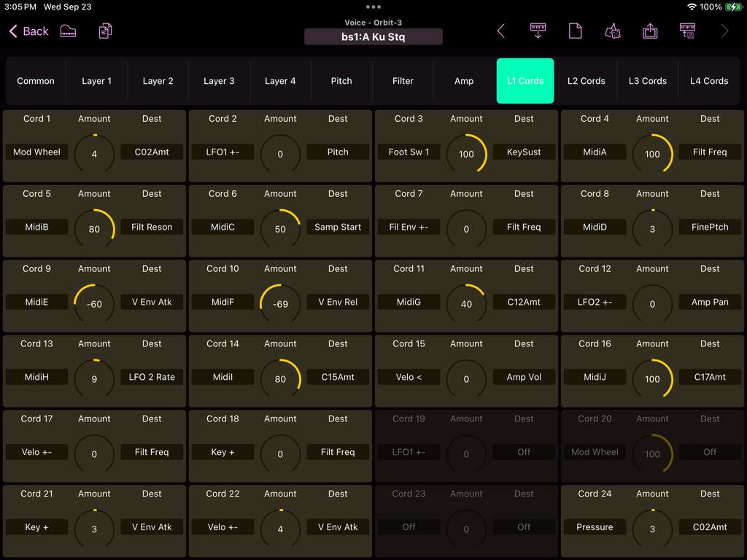The image size is (747, 560).
Task: Adjust Cord 10 amount knob showing -69
Action: point(280,304)
